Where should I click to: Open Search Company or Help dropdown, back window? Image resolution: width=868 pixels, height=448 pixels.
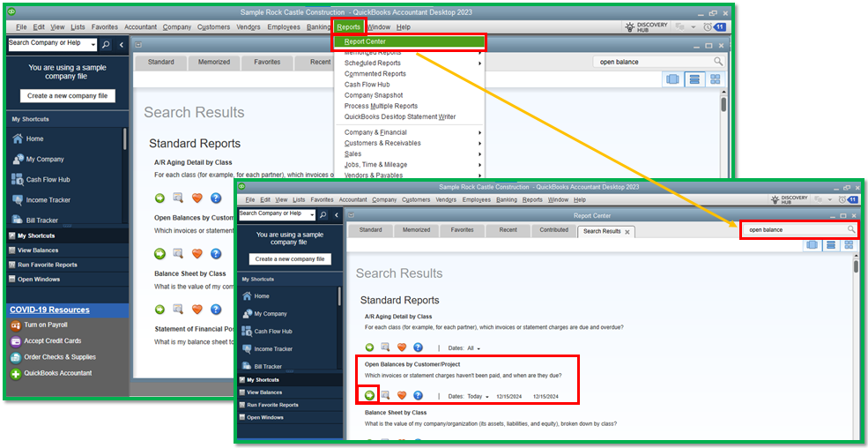93,45
